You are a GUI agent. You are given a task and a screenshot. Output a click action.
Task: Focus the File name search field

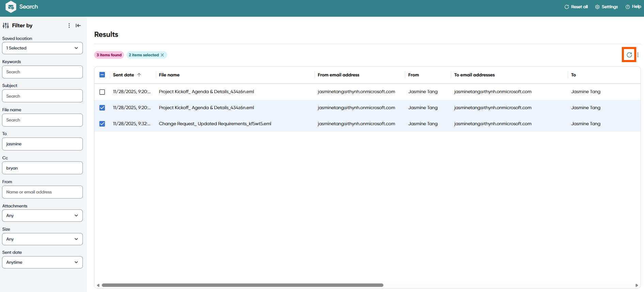pos(42,120)
